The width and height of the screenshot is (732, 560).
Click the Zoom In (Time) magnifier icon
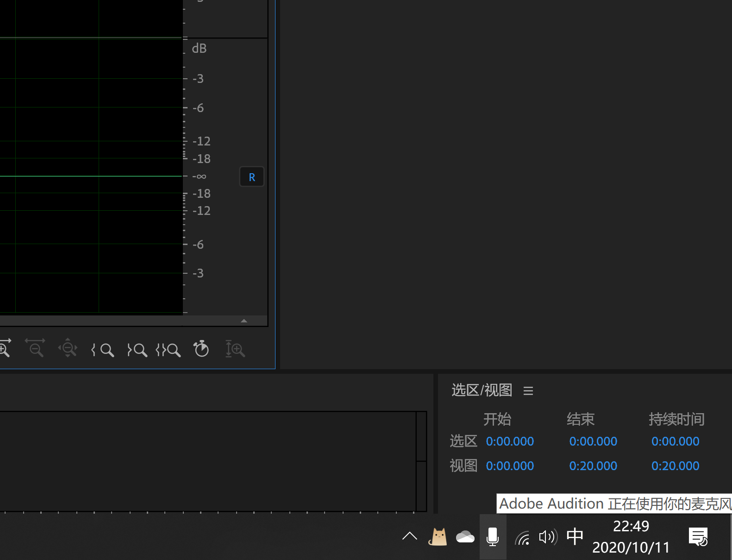(4, 348)
